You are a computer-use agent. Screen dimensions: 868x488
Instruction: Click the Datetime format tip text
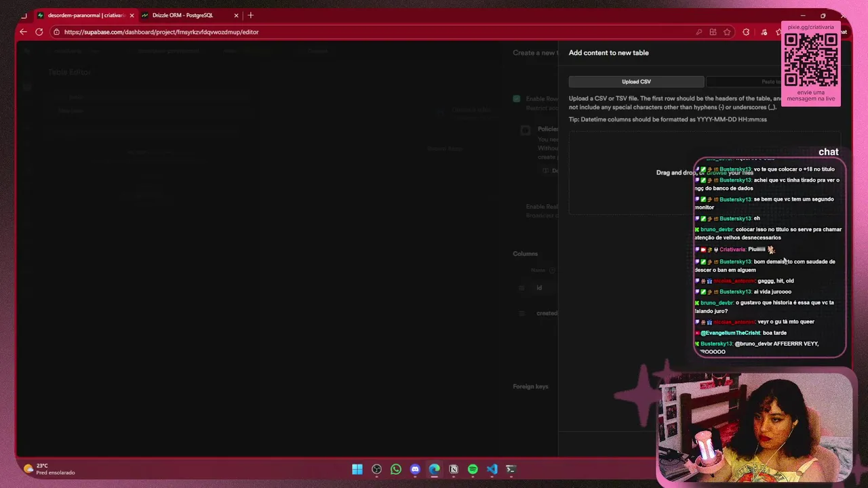(668, 119)
